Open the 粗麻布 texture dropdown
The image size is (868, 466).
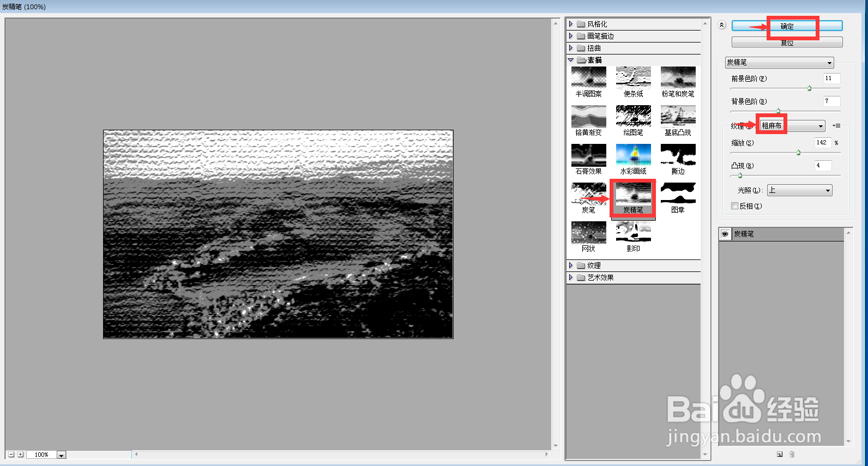pos(792,126)
